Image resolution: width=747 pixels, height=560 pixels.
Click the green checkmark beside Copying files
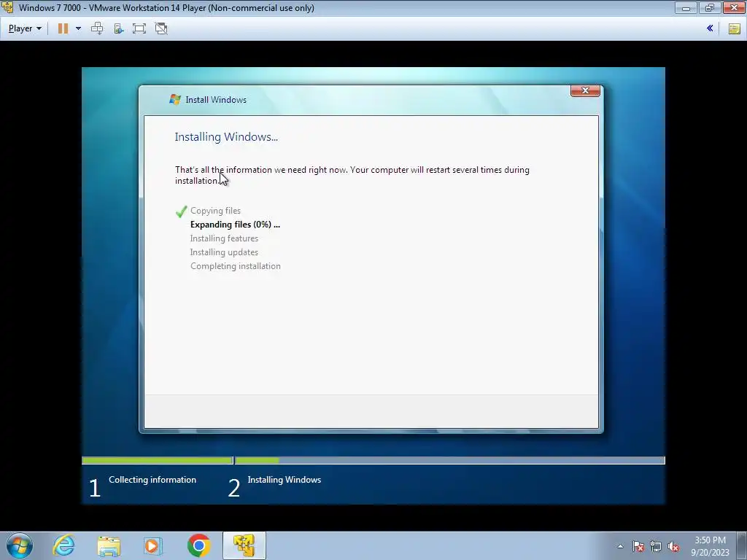pos(181,211)
